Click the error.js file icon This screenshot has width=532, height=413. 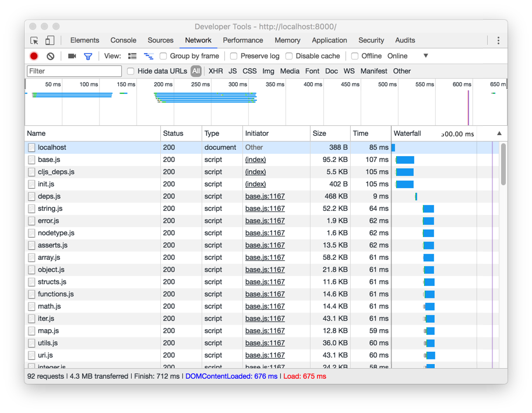(31, 221)
